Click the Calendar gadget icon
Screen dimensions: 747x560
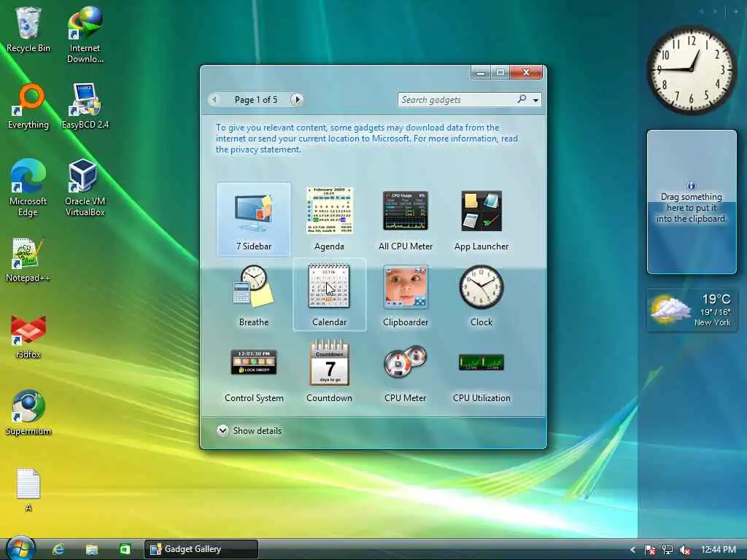pyautogui.click(x=329, y=286)
